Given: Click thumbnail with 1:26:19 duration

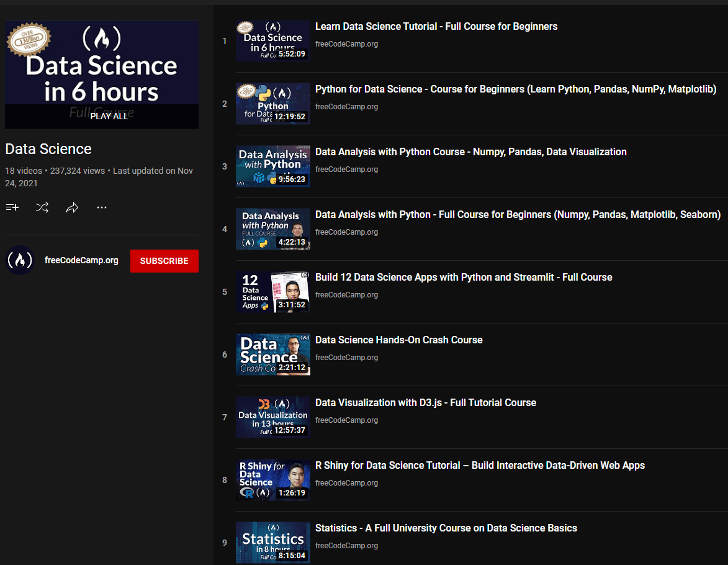Looking at the screenshot, I should (273, 480).
